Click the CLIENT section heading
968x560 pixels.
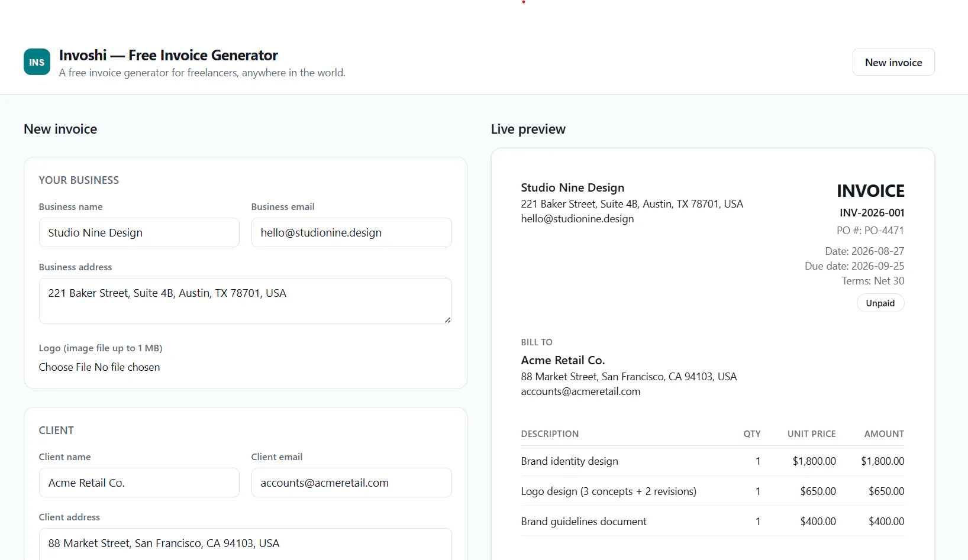click(56, 430)
